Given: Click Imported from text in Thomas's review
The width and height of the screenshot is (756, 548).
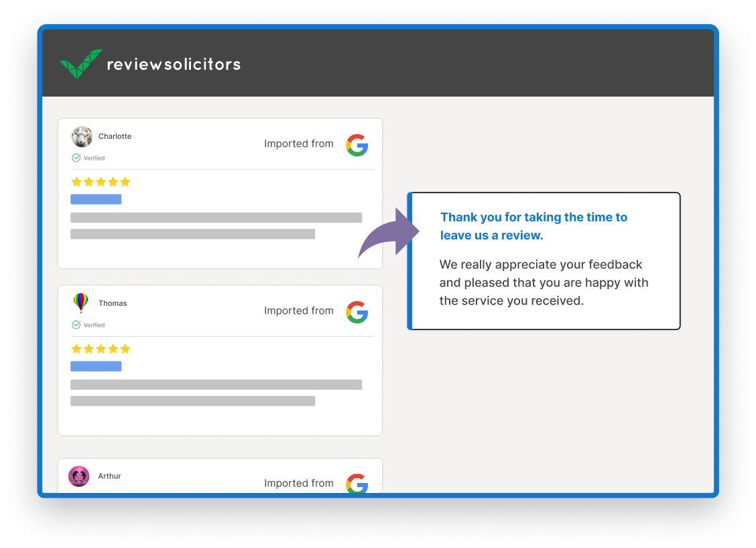Looking at the screenshot, I should [x=298, y=311].
